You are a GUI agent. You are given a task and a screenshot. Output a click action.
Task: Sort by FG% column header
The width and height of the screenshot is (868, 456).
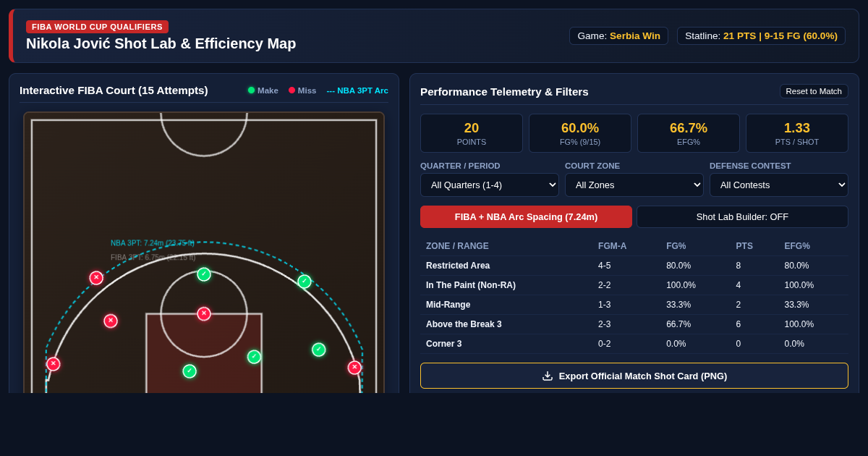[x=676, y=246]
